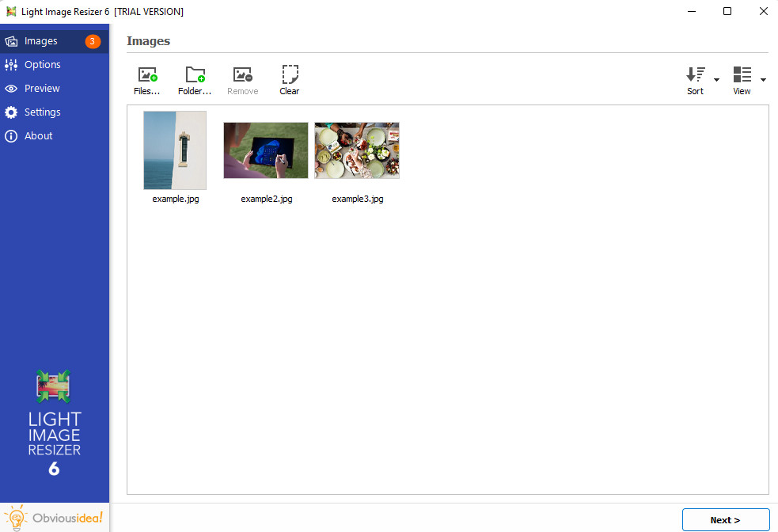Screen dimensions: 778x532
Task: Click the Images stack icon in sidebar
Action: [x=11, y=41]
